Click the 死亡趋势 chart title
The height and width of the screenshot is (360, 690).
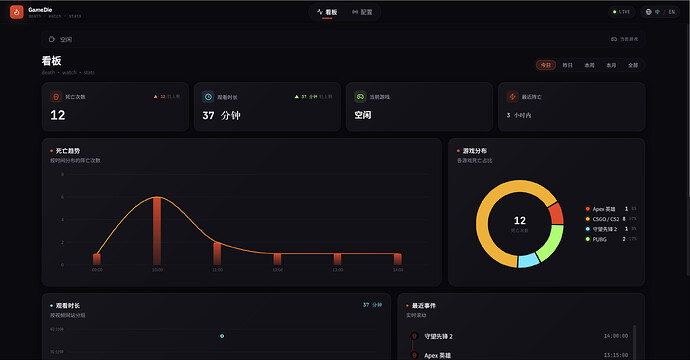(x=68, y=151)
